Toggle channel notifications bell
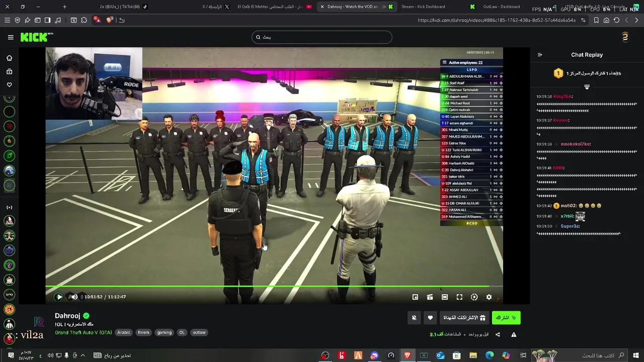Viewport: 644px width, 362px height. [414, 318]
